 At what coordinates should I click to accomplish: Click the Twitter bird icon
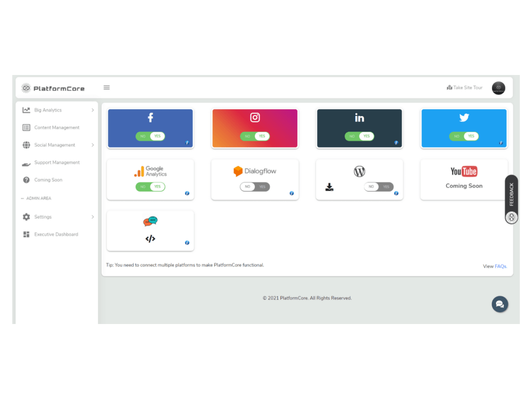click(464, 118)
